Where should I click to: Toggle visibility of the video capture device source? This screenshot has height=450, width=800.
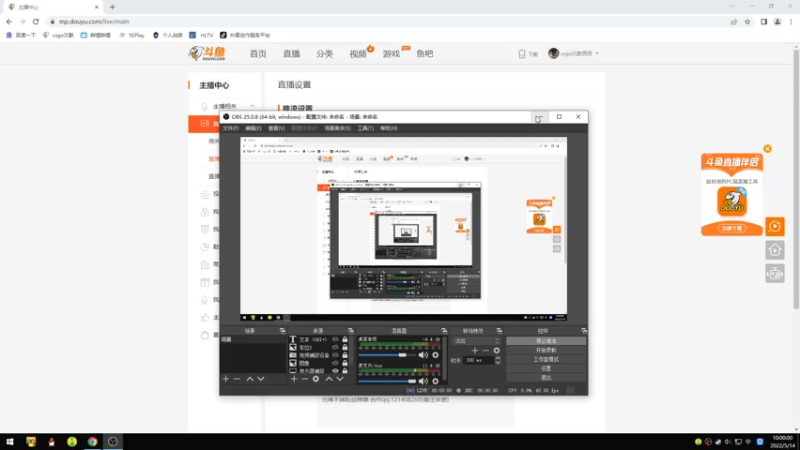[335, 355]
